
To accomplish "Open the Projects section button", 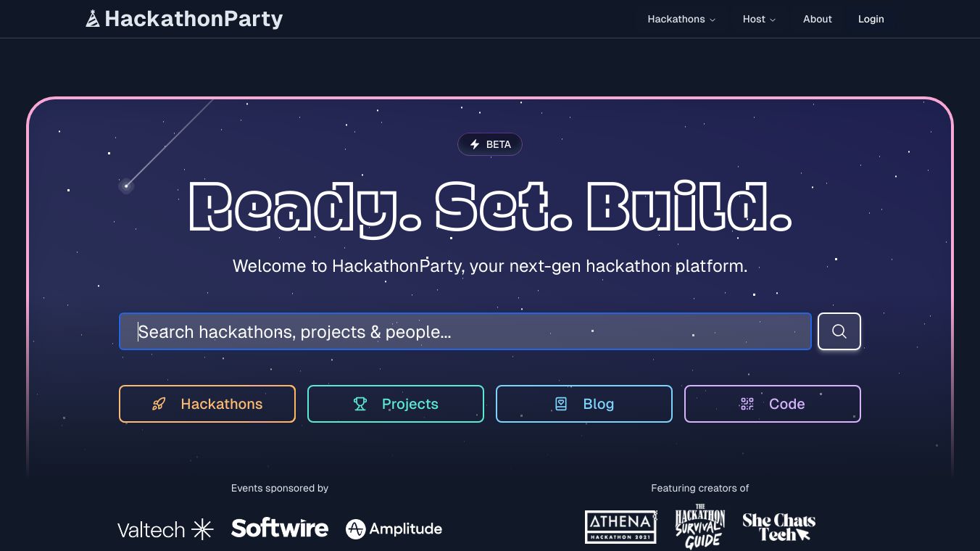I will pyautogui.click(x=396, y=404).
